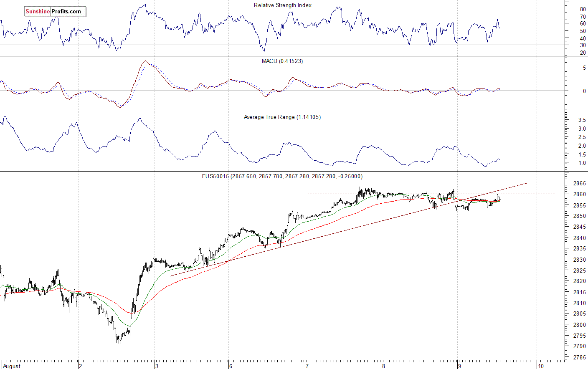This screenshot has height=369, width=588.
Task: Click the date axis label 9
Action: click(459, 366)
